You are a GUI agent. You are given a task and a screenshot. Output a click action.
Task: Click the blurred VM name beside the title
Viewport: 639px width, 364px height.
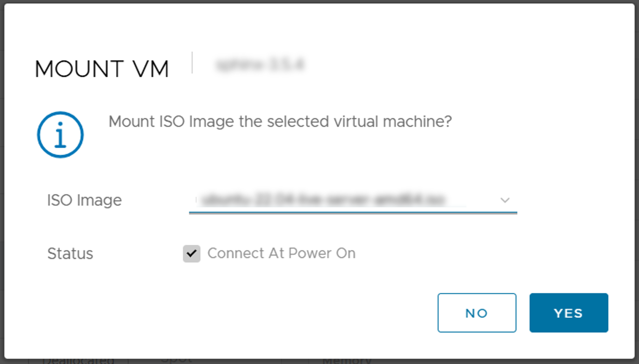pos(260,65)
